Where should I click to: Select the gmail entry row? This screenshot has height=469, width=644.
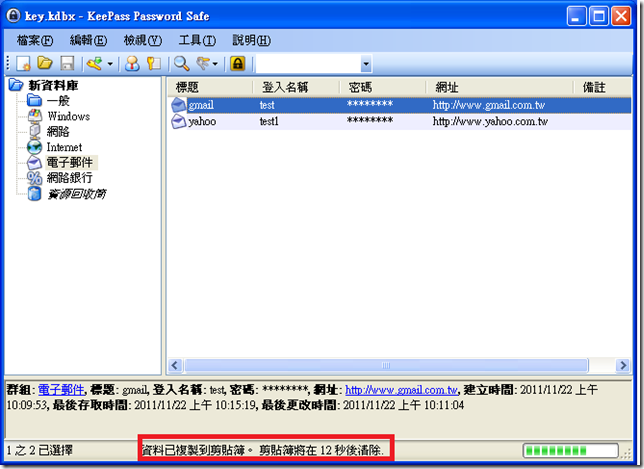[400, 105]
